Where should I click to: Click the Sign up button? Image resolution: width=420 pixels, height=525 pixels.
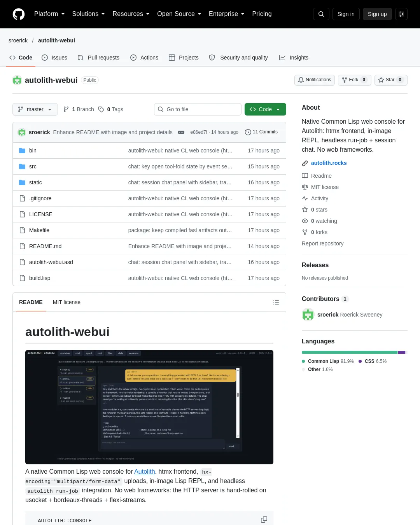[x=377, y=14]
